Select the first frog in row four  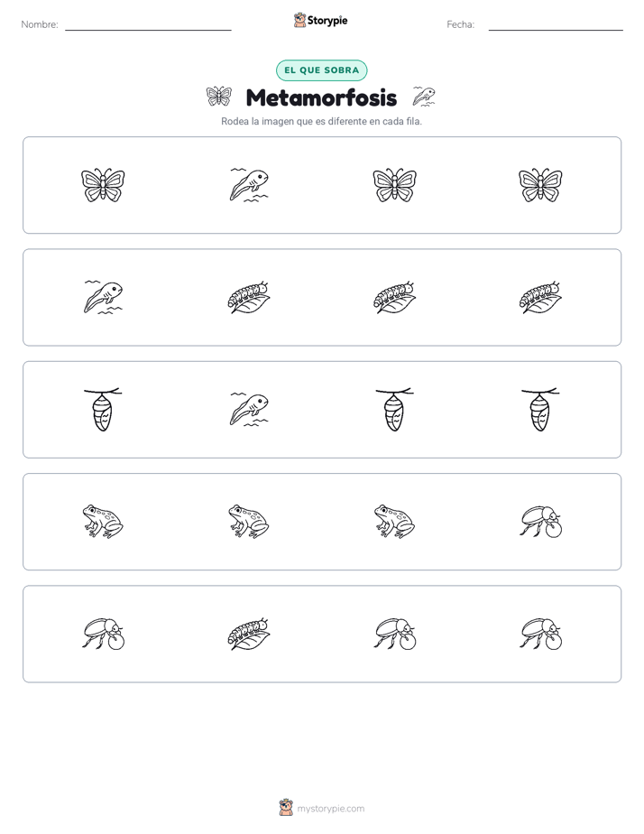103,522
